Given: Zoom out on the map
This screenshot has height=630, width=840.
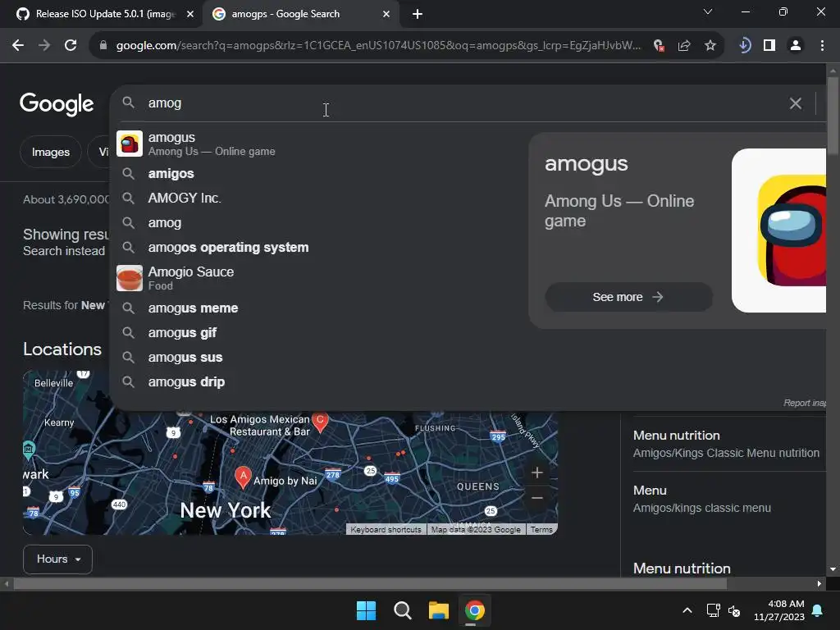Looking at the screenshot, I should click(536, 498).
